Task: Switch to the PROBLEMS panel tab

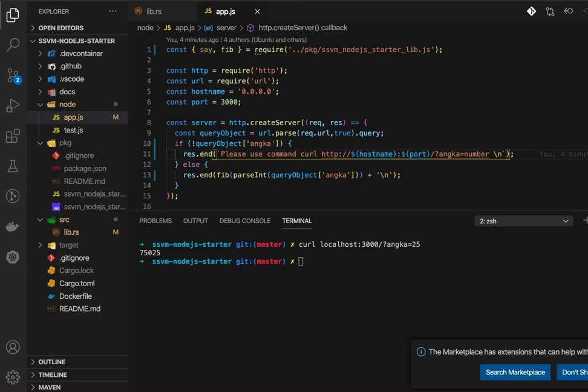Action: pos(155,221)
